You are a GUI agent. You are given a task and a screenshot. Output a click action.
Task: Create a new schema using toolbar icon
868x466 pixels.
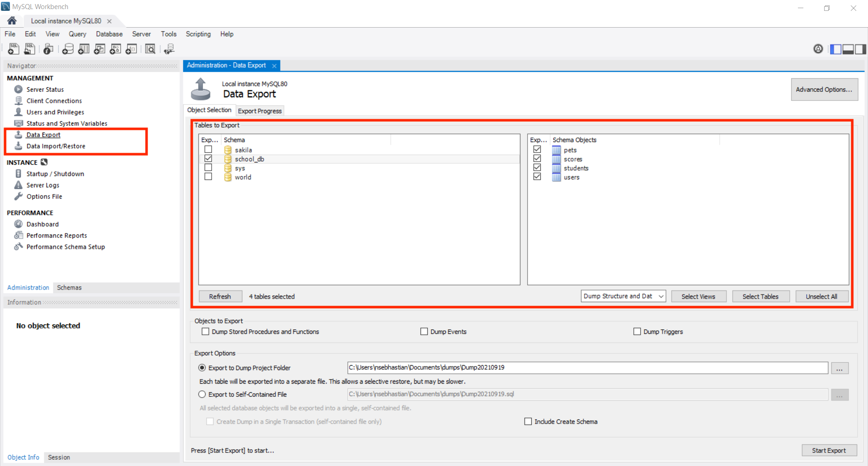(68, 49)
